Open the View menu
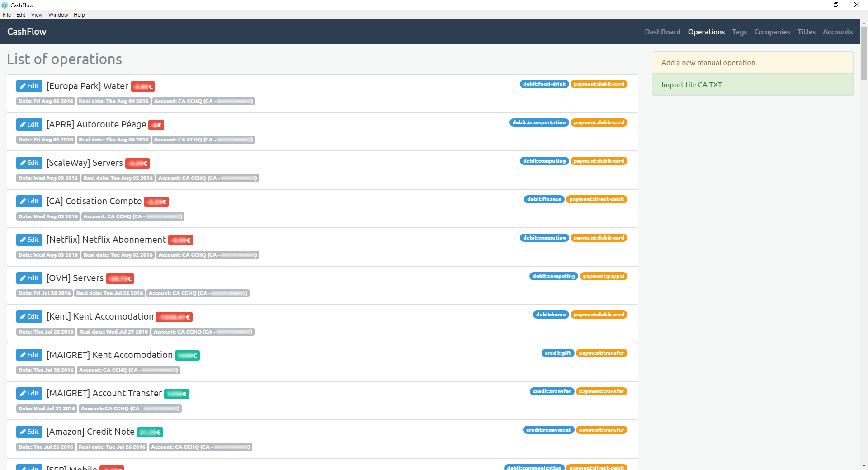Viewport: 868px width, 470px height. click(x=37, y=15)
